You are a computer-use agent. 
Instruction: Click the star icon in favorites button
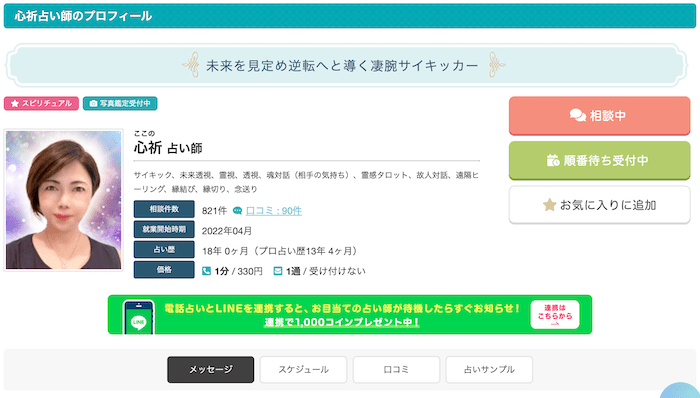coord(549,205)
